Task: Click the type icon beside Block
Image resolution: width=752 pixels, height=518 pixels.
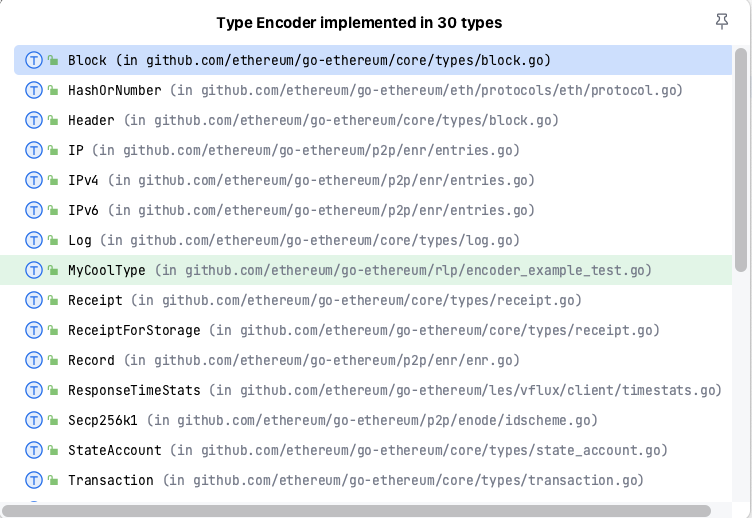Action: coord(34,60)
